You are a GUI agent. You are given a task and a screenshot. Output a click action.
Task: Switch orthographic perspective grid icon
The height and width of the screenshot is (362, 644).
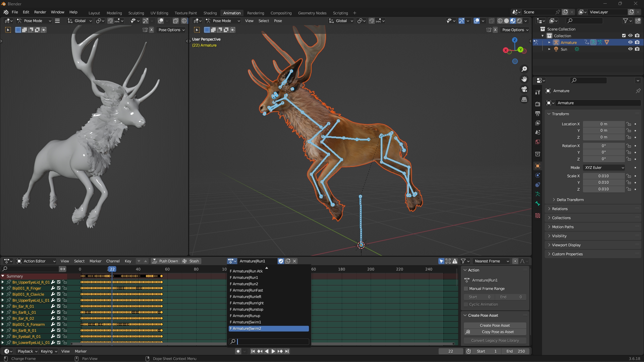pyautogui.click(x=524, y=100)
